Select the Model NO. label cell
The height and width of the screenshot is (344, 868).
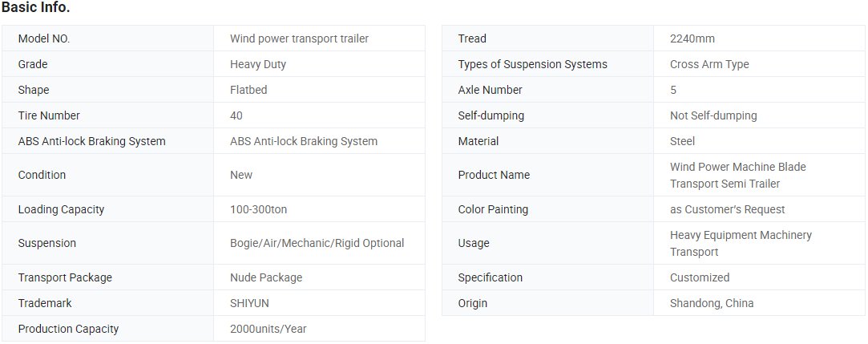pos(108,38)
